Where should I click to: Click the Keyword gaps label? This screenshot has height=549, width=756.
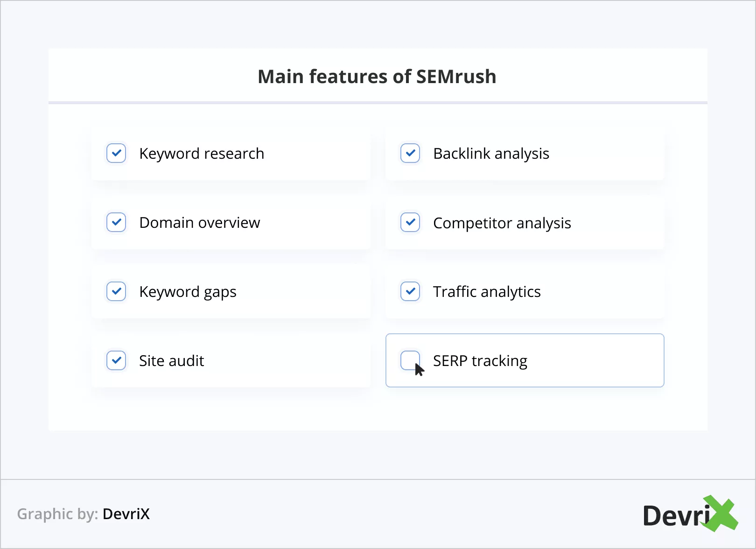coord(188,292)
